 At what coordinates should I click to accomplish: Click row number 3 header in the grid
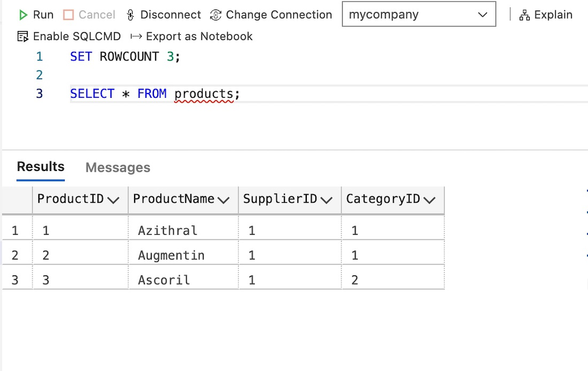pyautogui.click(x=15, y=280)
